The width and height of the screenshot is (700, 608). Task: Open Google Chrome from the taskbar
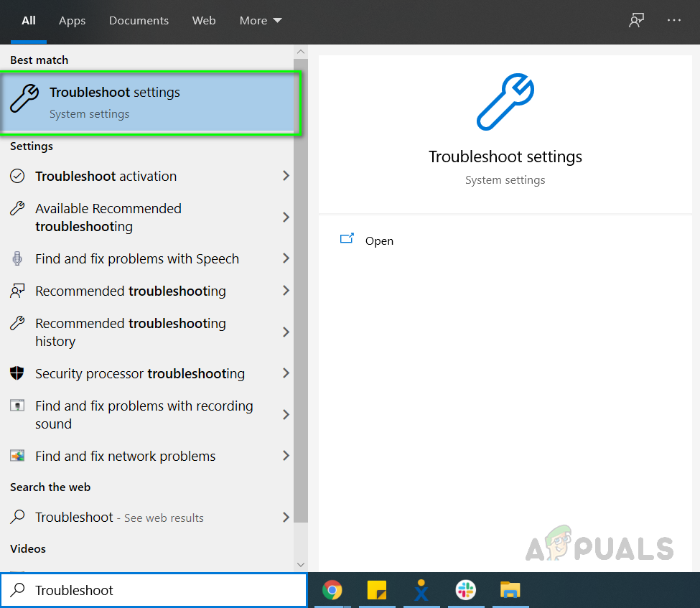click(x=332, y=590)
